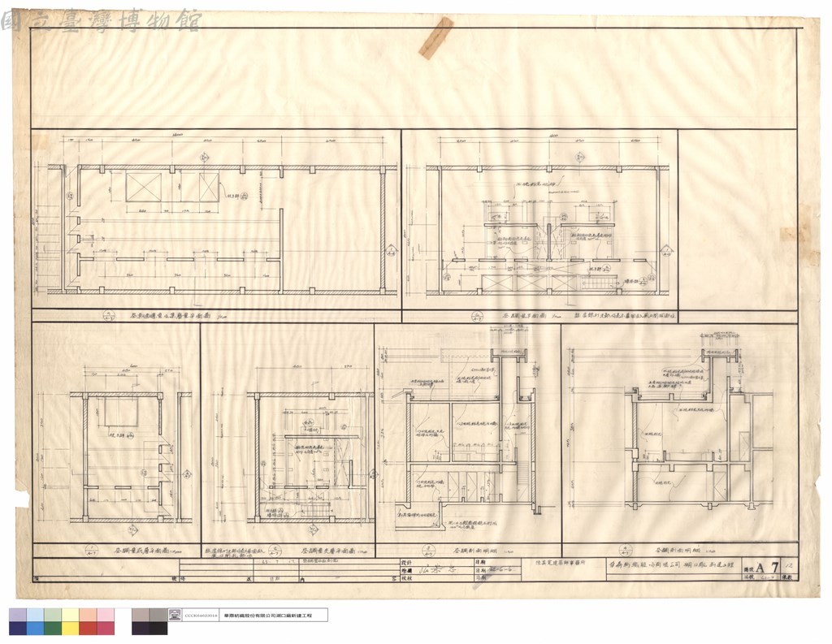Select the yellow swatch in color bar
This screenshot has width=832, height=644.
click(x=71, y=629)
